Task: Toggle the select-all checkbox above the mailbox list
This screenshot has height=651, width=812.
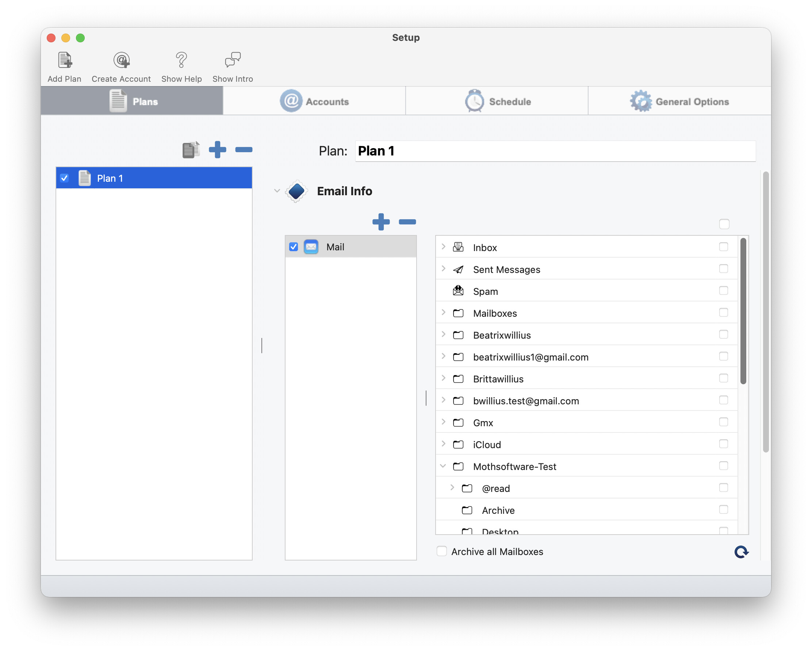Action: point(724,224)
